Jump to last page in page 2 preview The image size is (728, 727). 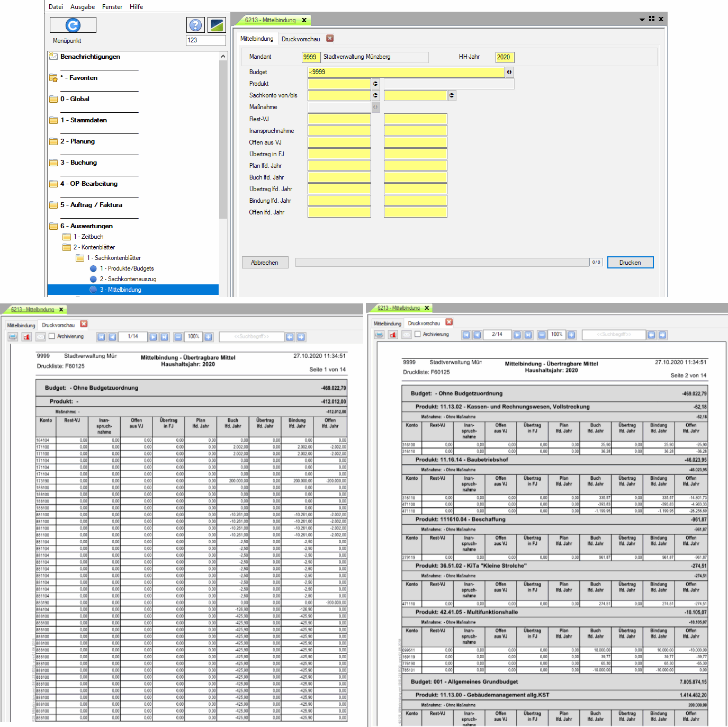click(x=528, y=335)
